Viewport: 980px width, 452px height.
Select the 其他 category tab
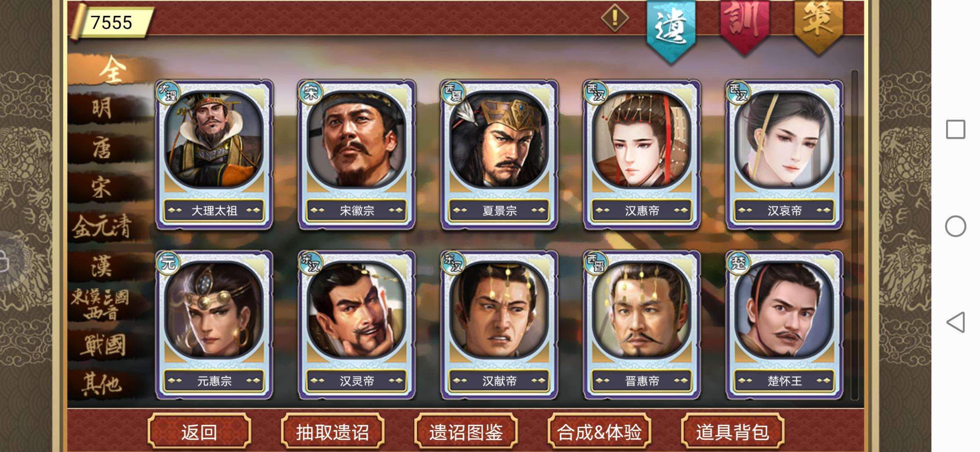click(103, 384)
